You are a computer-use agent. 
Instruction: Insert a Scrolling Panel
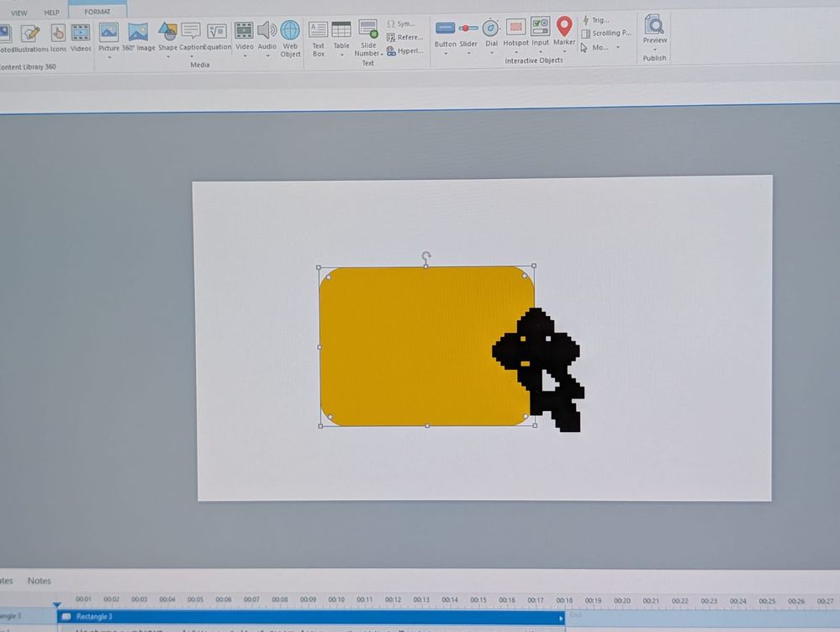606,34
